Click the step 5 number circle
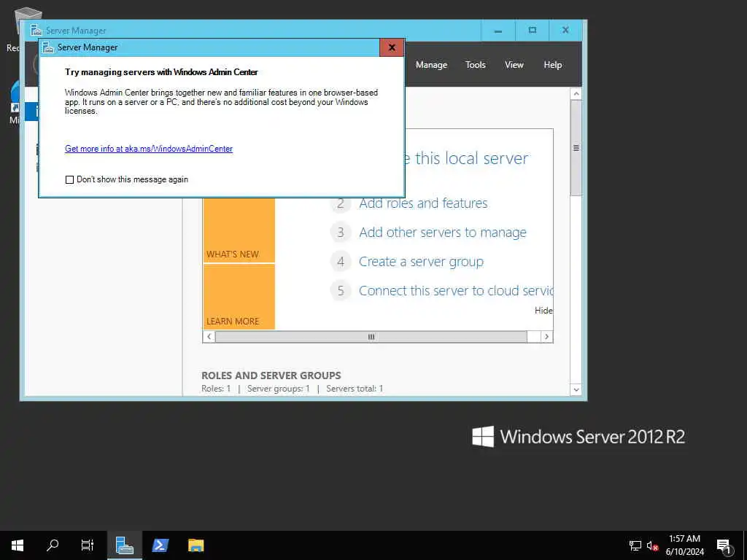This screenshot has height=560, width=747. click(341, 291)
